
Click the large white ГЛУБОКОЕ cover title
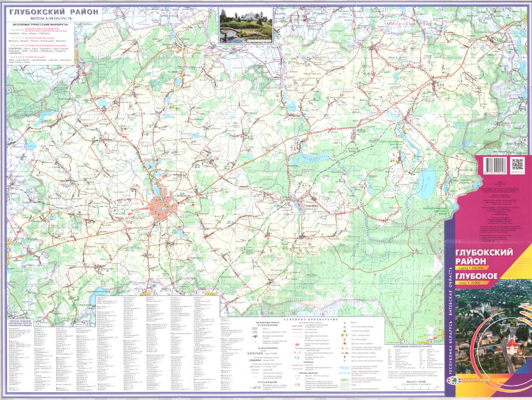click(477, 275)
